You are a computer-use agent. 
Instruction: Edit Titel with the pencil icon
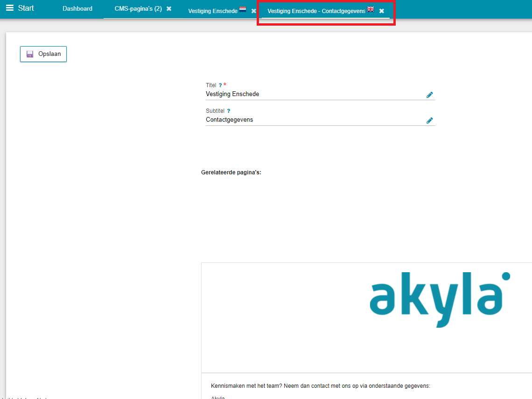[x=429, y=95]
